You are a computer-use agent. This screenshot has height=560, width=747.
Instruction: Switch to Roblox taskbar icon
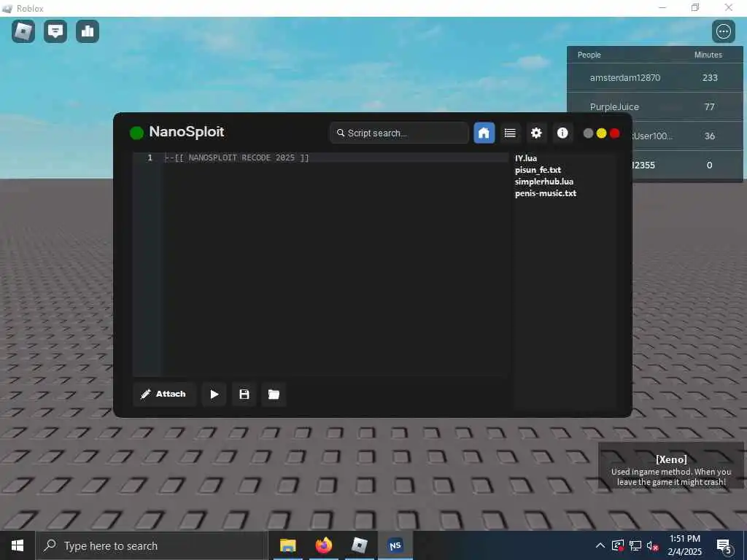[359, 545]
